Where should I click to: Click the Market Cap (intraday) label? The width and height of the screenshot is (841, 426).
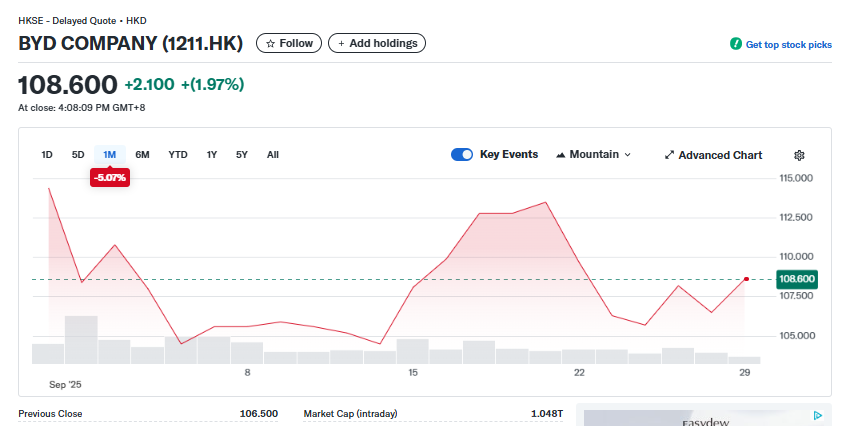pos(350,414)
